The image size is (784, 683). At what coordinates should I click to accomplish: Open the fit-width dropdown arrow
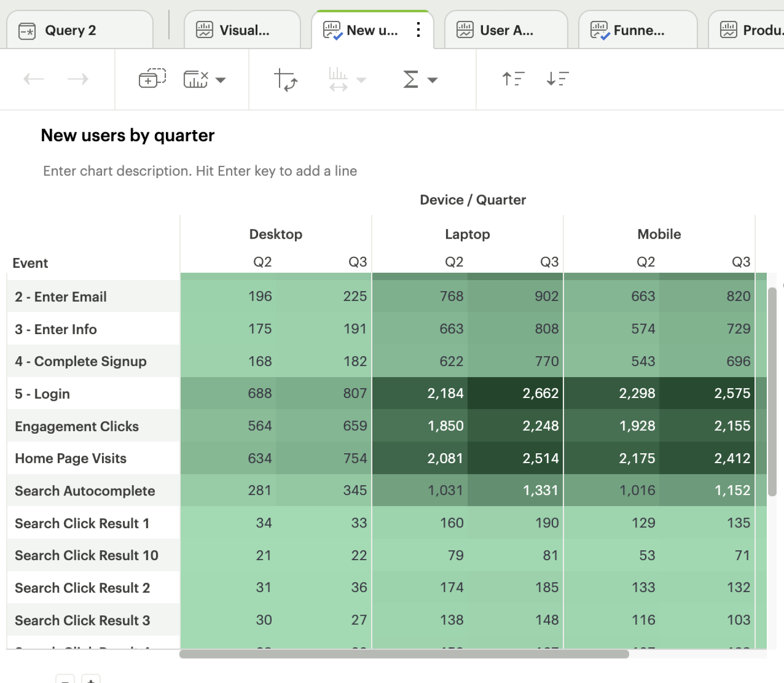361,80
